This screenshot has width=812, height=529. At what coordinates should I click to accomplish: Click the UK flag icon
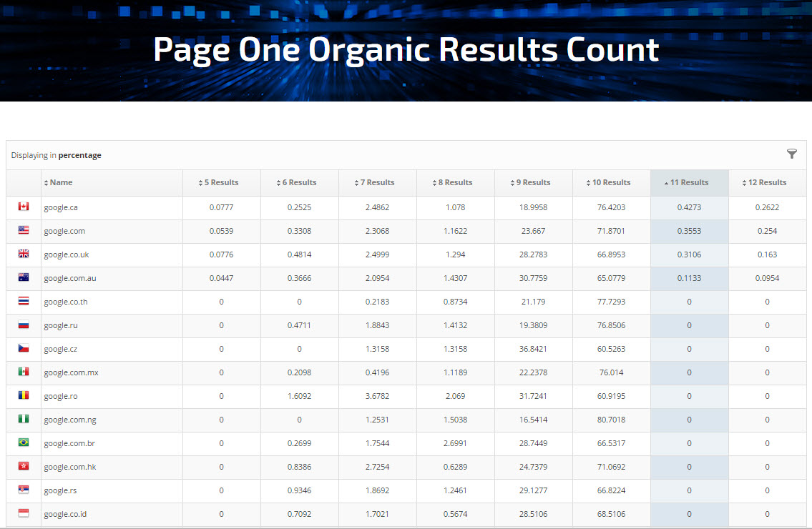[24, 254]
